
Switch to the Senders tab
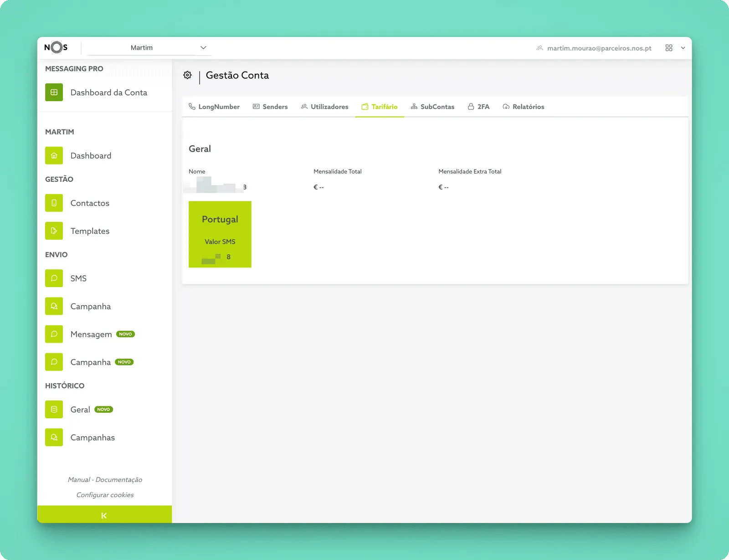pos(270,107)
